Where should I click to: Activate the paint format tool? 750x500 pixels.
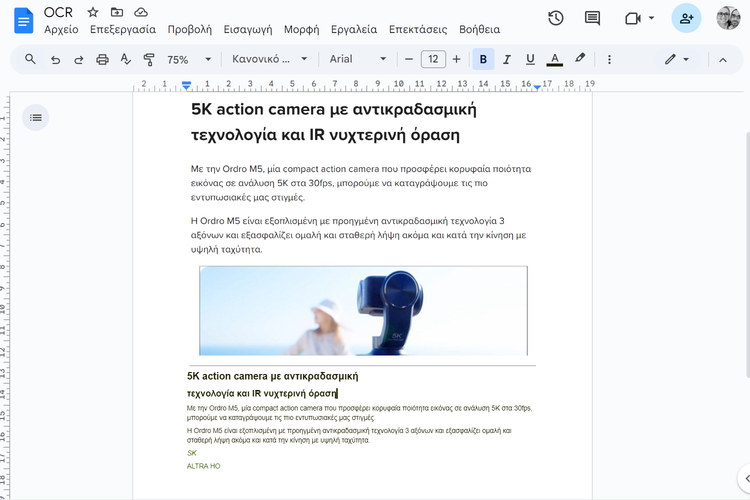tap(149, 59)
